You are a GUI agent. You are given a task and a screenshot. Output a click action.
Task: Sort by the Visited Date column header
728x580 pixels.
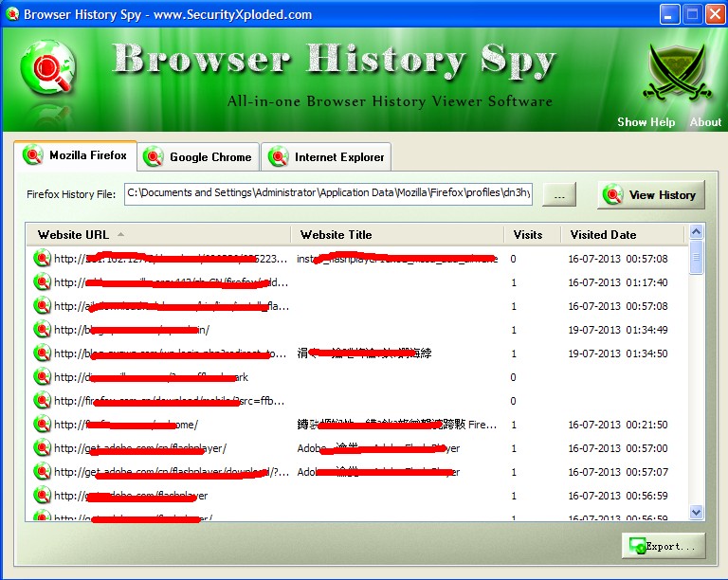click(622, 234)
